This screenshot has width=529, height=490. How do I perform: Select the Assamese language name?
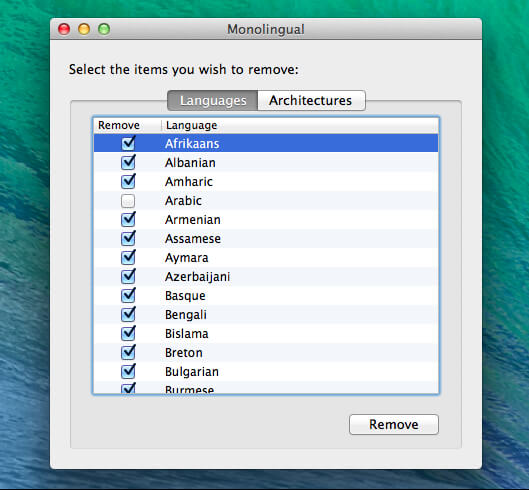click(193, 239)
